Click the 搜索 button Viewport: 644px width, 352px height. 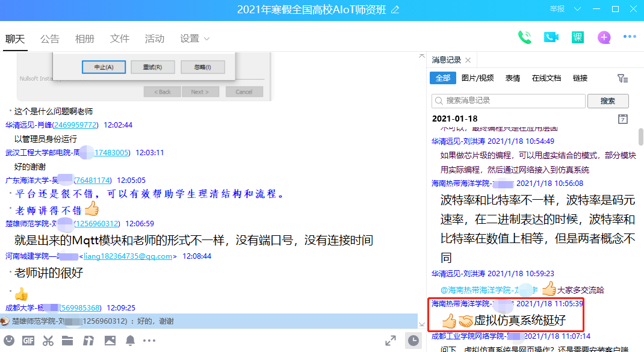click(608, 100)
